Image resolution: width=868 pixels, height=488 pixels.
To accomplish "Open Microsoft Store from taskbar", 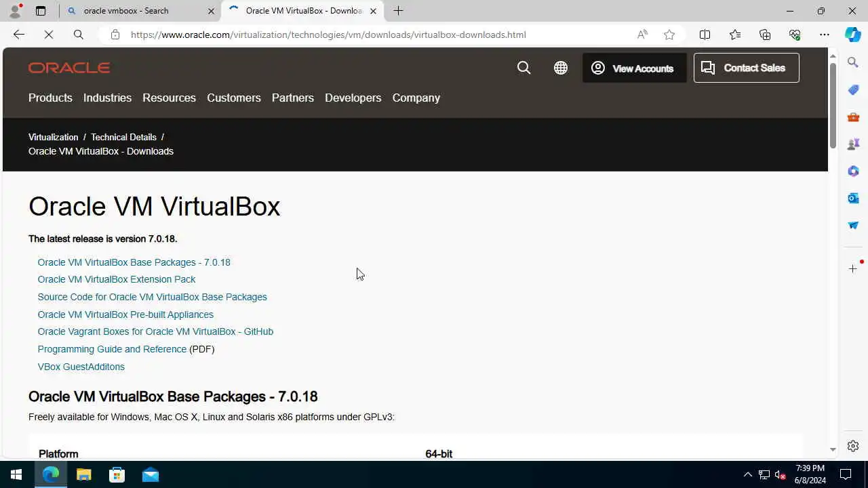I will [117, 474].
